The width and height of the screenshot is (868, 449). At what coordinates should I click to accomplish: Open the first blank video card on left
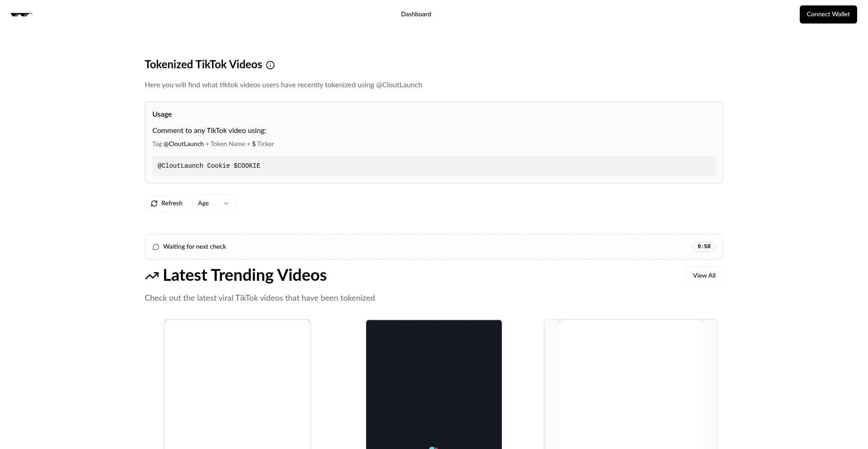(x=237, y=384)
